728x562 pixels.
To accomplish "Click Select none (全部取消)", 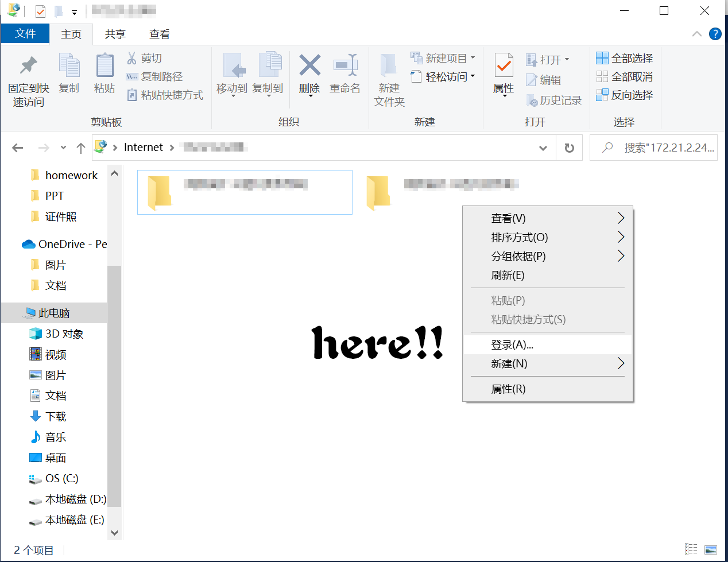I will (x=624, y=76).
